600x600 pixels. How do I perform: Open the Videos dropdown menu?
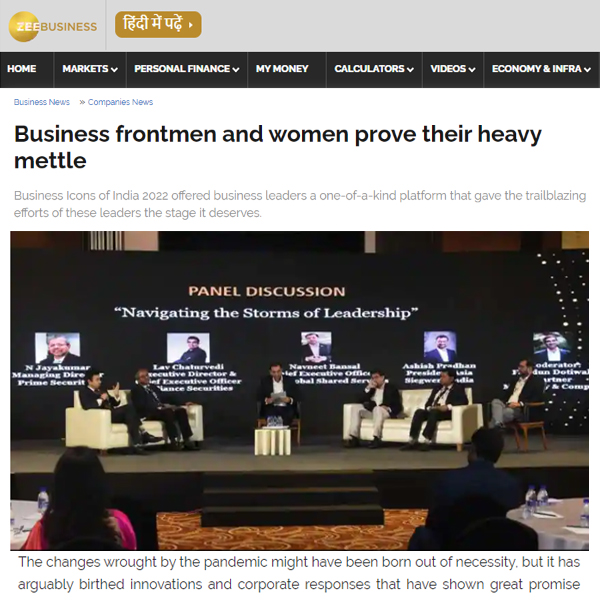coord(453,69)
